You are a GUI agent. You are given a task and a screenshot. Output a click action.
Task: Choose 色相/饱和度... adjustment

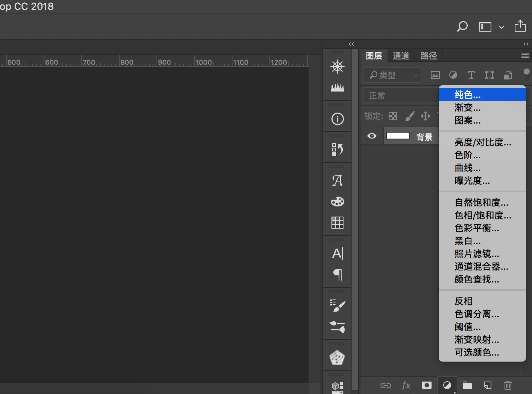click(x=482, y=215)
